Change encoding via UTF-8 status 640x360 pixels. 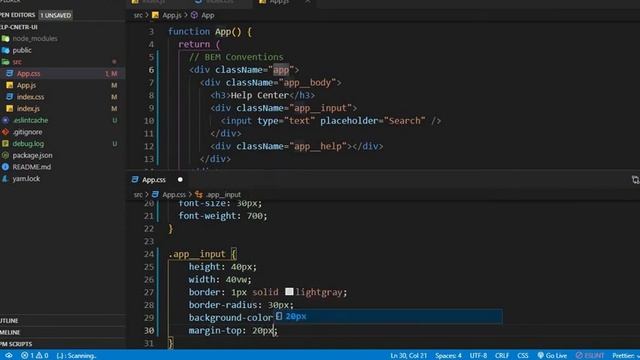tap(478, 356)
